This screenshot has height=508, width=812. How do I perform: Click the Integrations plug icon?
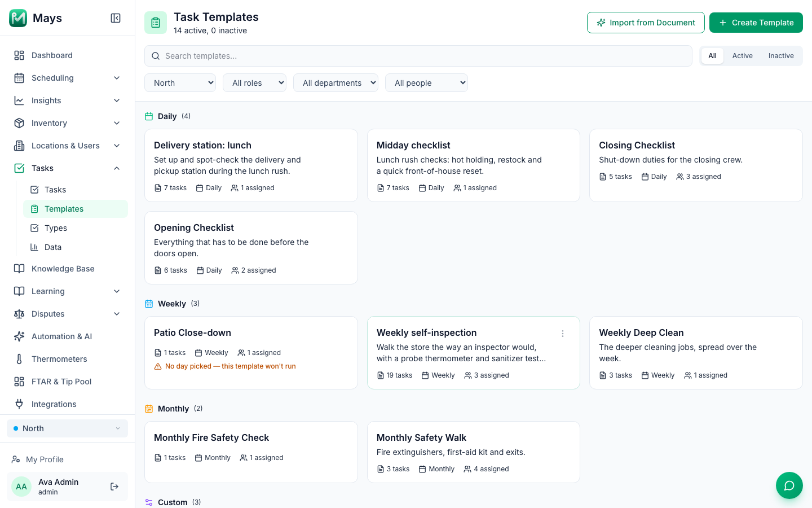tap(19, 404)
